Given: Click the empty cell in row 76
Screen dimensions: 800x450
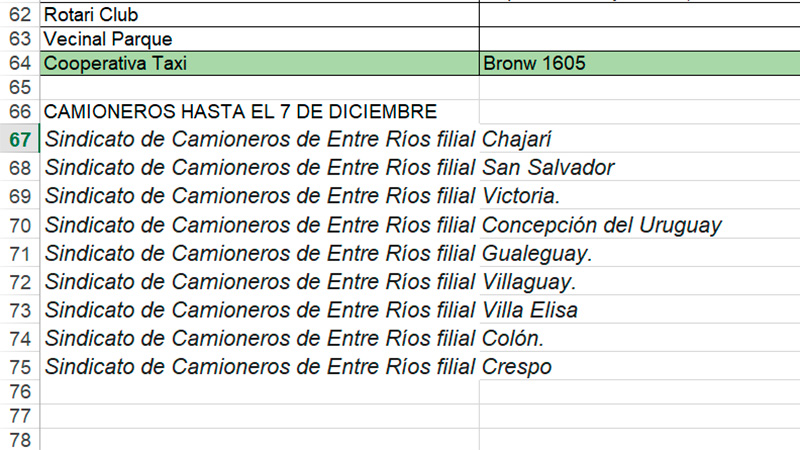Looking at the screenshot, I should pos(260,392).
